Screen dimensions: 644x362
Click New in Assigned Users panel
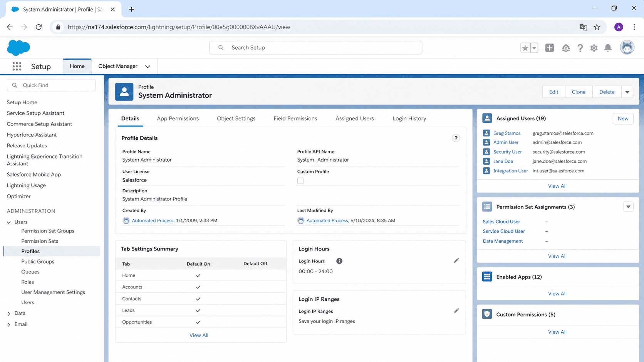tap(623, 118)
